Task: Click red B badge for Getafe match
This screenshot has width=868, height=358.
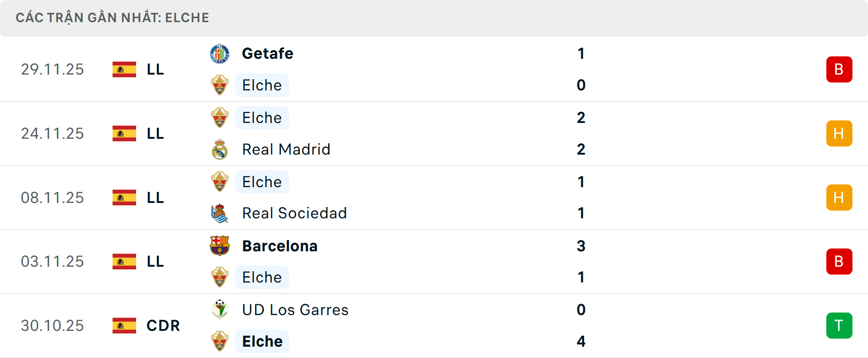Action: (839, 70)
